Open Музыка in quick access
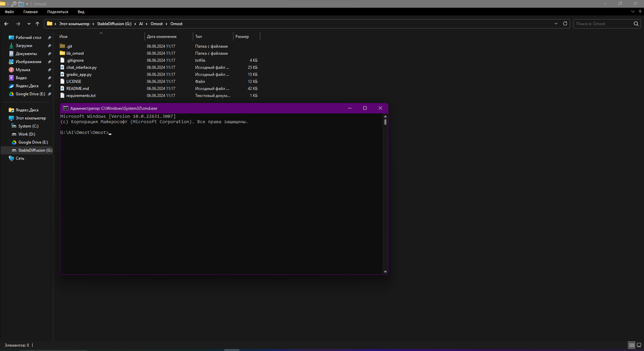The width and height of the screenshot is (644, 351). [x=23, y=70]
